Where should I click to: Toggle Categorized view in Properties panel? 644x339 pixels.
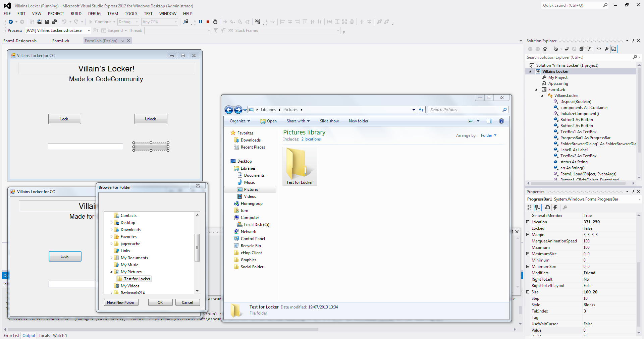click(x=530, y=208)
